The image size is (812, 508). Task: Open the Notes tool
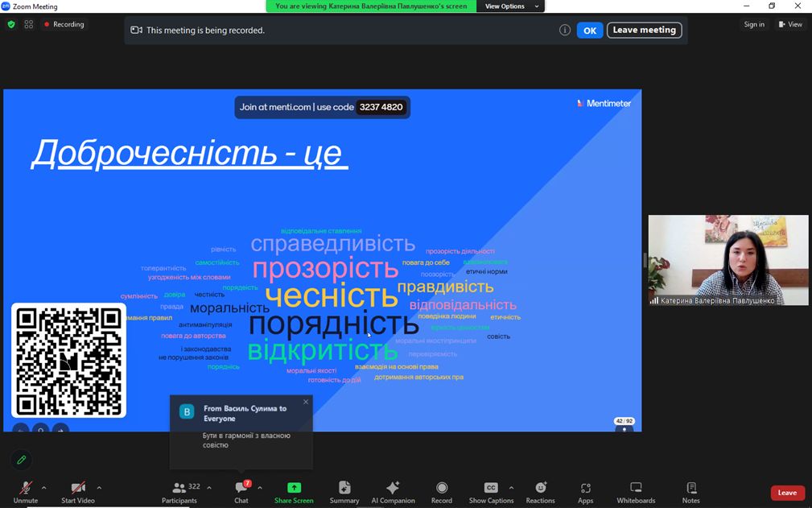tap(690, 490)
